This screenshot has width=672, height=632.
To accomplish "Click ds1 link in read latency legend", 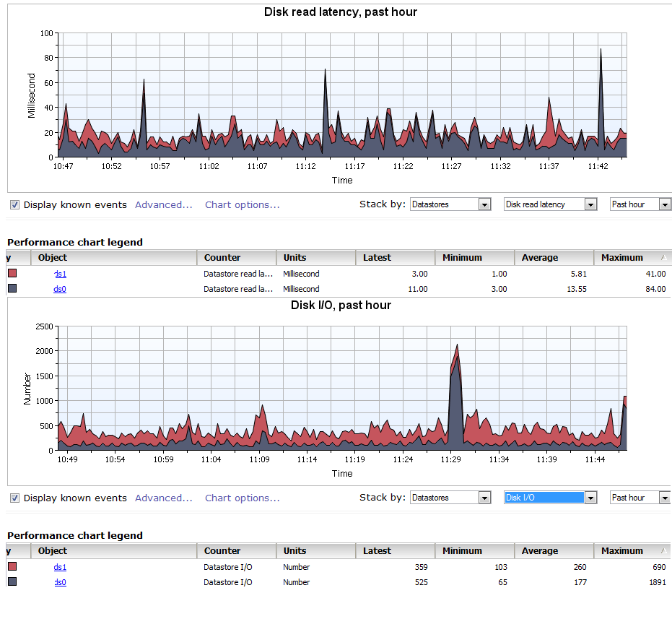I will pos(60,274).
